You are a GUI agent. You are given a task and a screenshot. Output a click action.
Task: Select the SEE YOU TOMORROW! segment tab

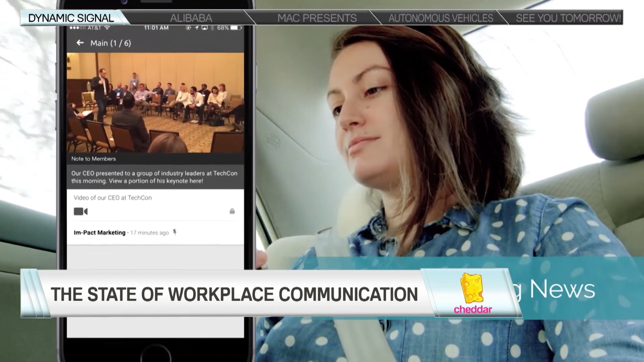tap(568, 18)
